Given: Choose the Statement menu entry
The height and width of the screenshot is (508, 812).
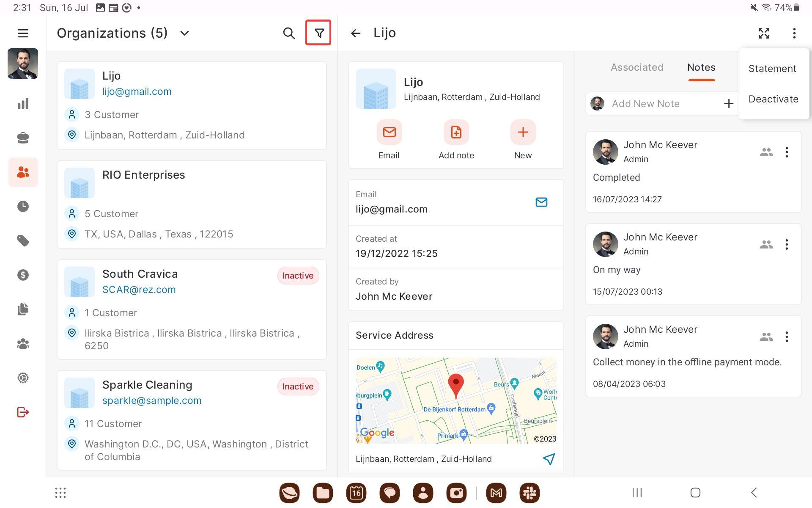Looking at the screenshot, I should 772,69.
